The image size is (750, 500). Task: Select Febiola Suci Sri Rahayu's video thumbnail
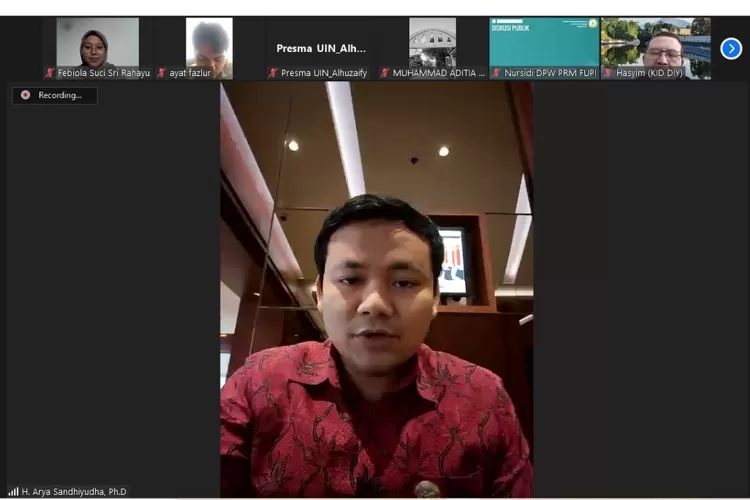(98, 48)
